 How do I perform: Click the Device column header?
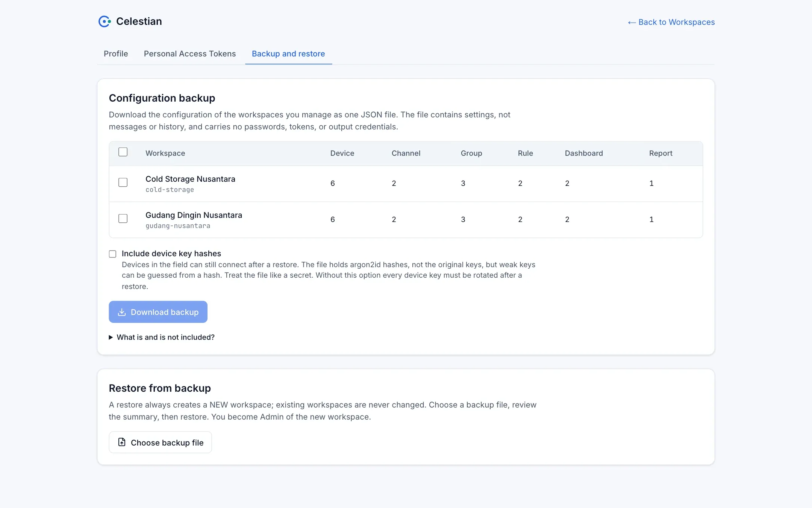[342, 153]
